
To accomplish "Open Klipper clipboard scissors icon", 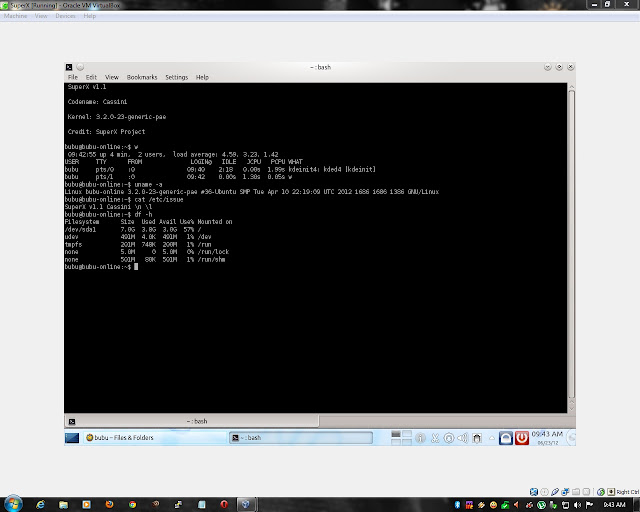I will coord(435,438).
